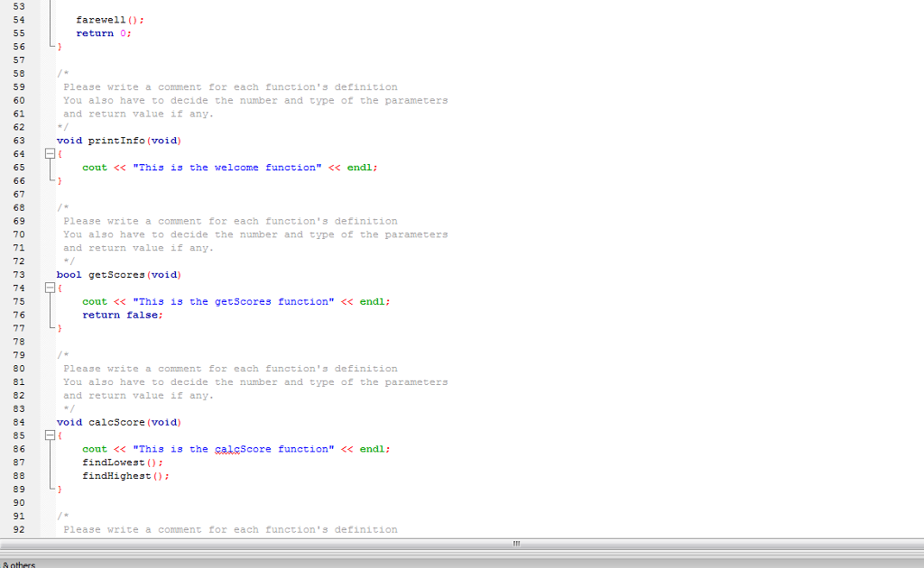The image size is (924, 568).
Task: Click the "This is the getScores function" string
Action: click(x=234, y=302)
